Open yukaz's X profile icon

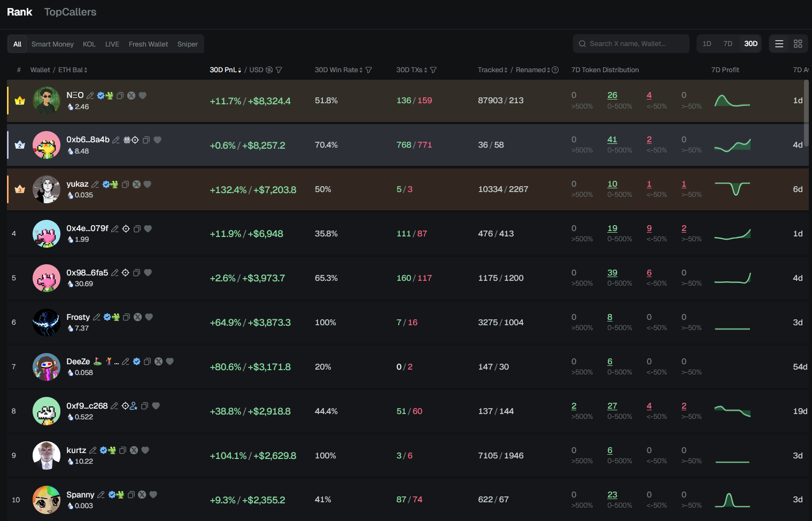coord(137,185)
